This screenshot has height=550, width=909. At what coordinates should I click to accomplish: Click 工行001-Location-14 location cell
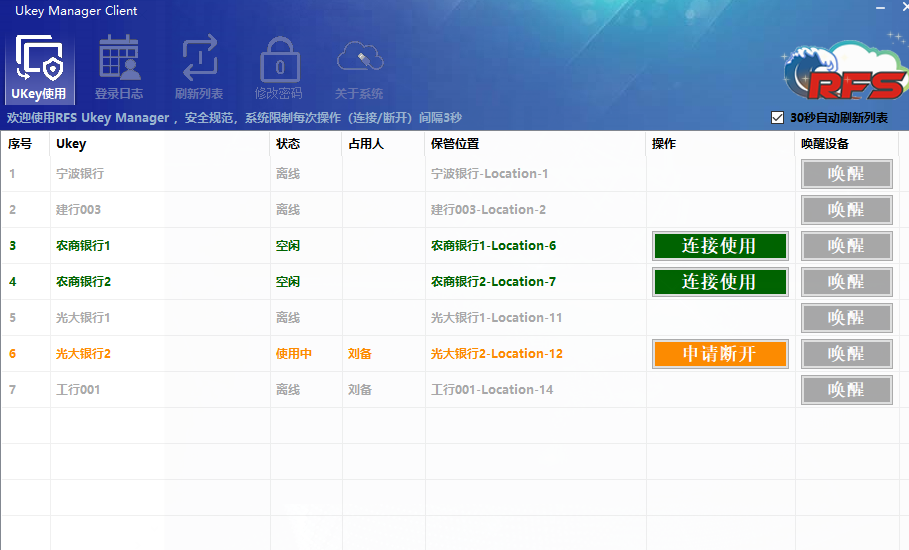click(535, 389)
